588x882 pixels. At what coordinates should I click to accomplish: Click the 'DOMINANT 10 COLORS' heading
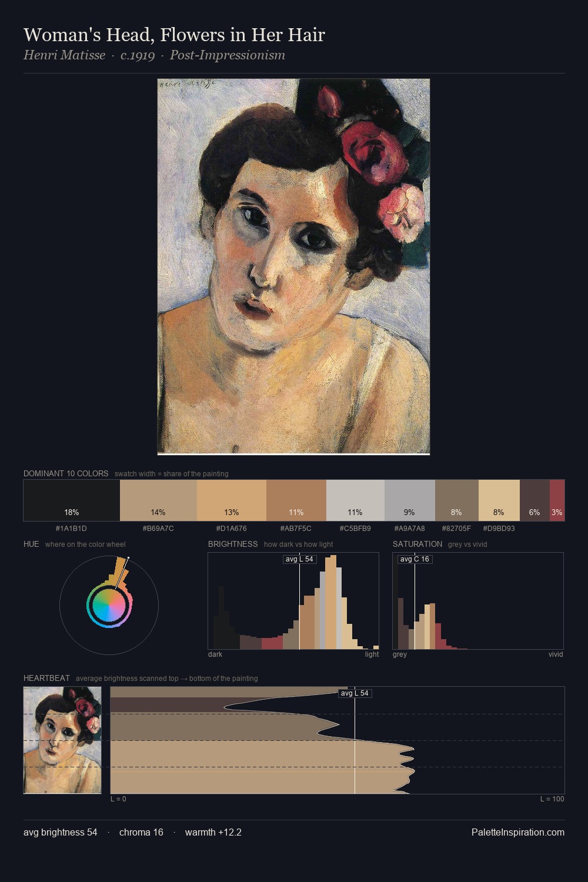66,473
